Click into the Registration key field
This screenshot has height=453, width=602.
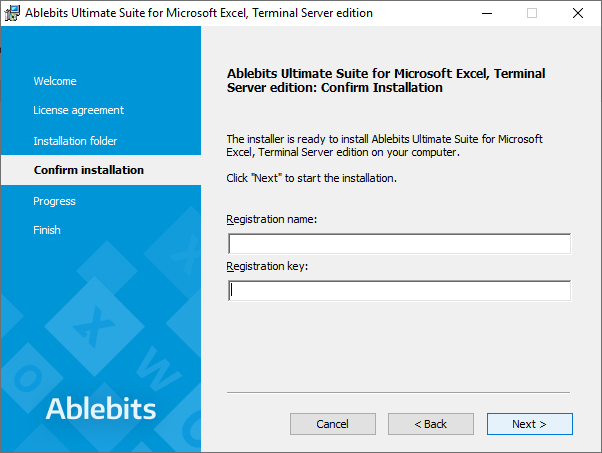pos(399,291)
